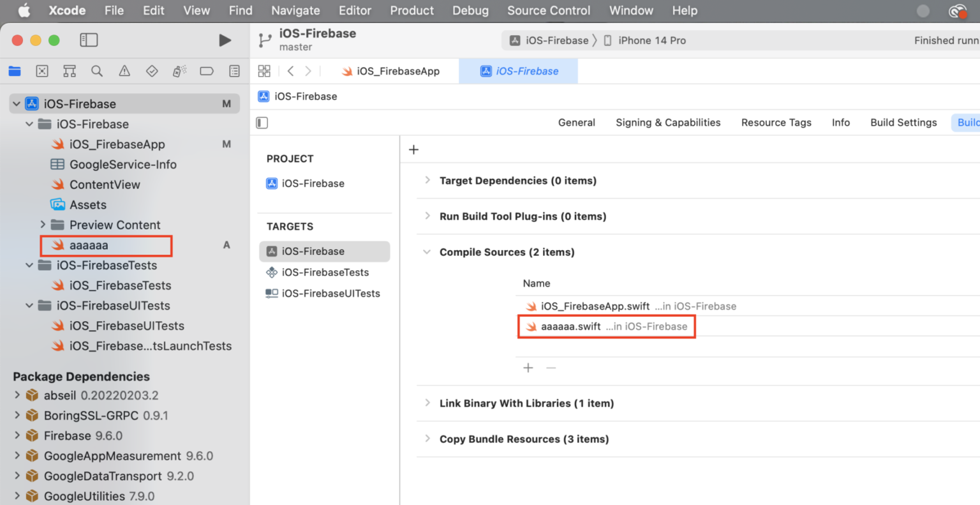This screenshot has width=980, height=505.
Task: Remove source file with minus button
Action: point(551,368)
